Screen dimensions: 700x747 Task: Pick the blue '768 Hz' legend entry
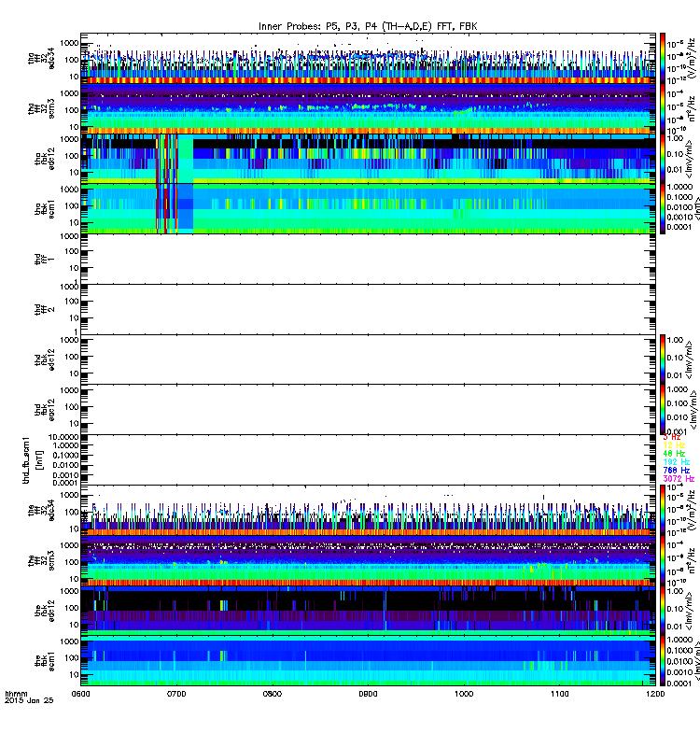(676, 471)
